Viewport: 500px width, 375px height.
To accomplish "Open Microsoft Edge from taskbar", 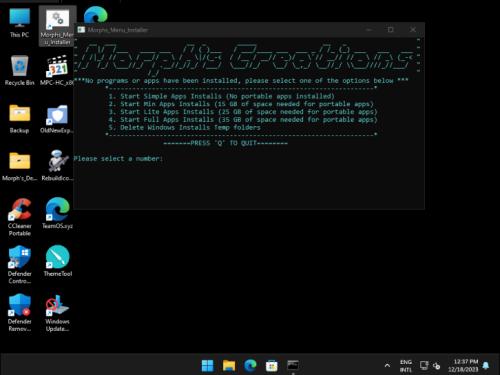I will pyautogui.click(x=250, y=365).
